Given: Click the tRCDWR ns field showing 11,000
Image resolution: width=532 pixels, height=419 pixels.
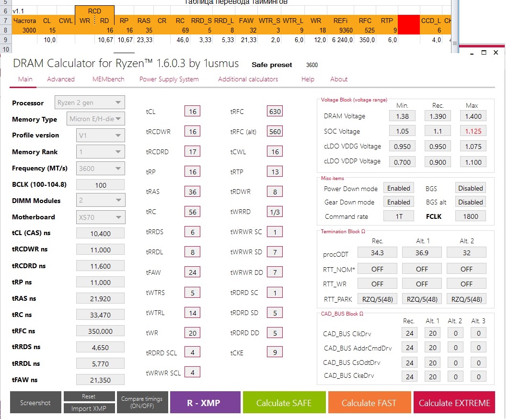Looking at the screenshot, I should 101,250.
